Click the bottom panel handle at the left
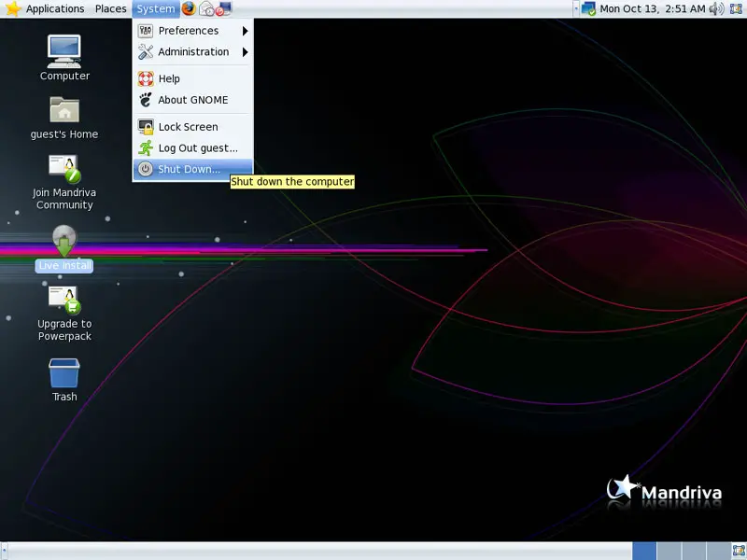Image resolution: width=747 pixels, height=560 pixels. [x=5, y=551]
